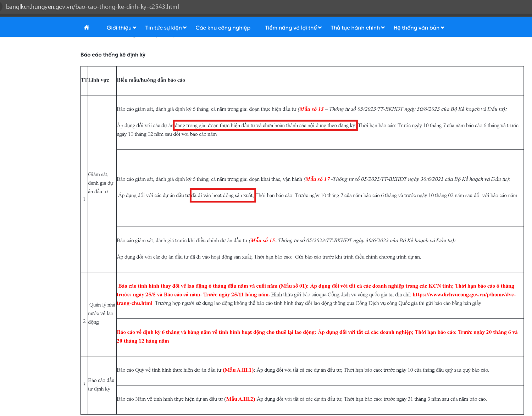Click the Báo cáo thống kê định kỳ heading
This screenshot has height=416, width=532.
[113, 55]
